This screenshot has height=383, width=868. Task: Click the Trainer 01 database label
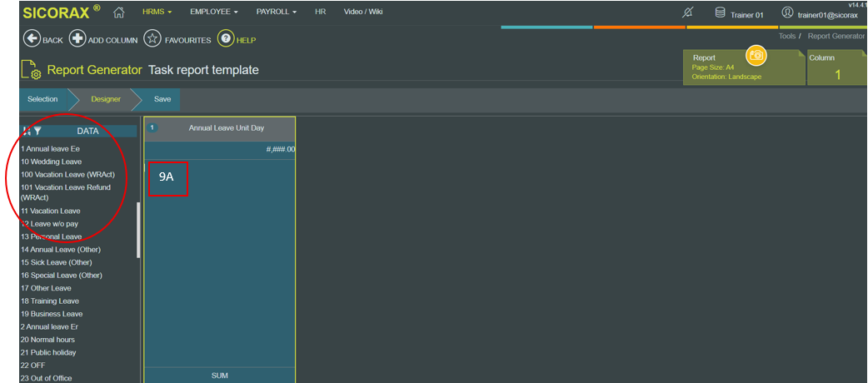[x=746, y=15]
